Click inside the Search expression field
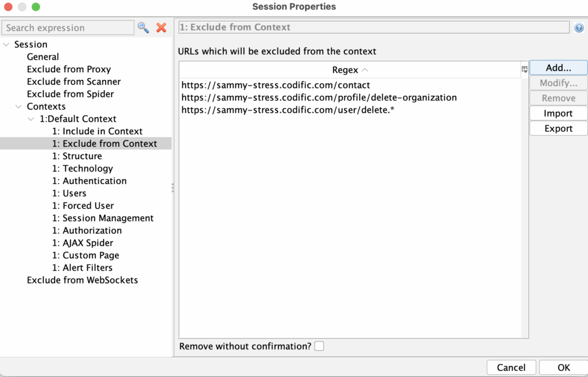 point(68,28)
